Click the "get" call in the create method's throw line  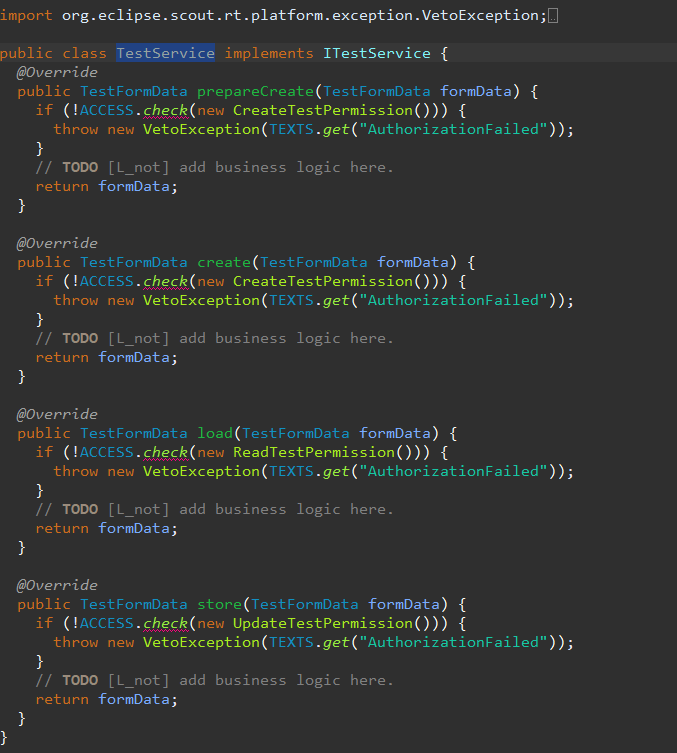[x=336, y=301]
